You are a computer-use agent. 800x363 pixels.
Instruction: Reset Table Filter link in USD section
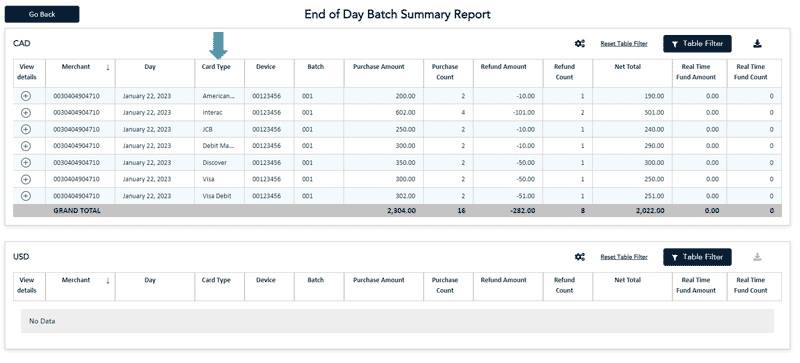623,257
